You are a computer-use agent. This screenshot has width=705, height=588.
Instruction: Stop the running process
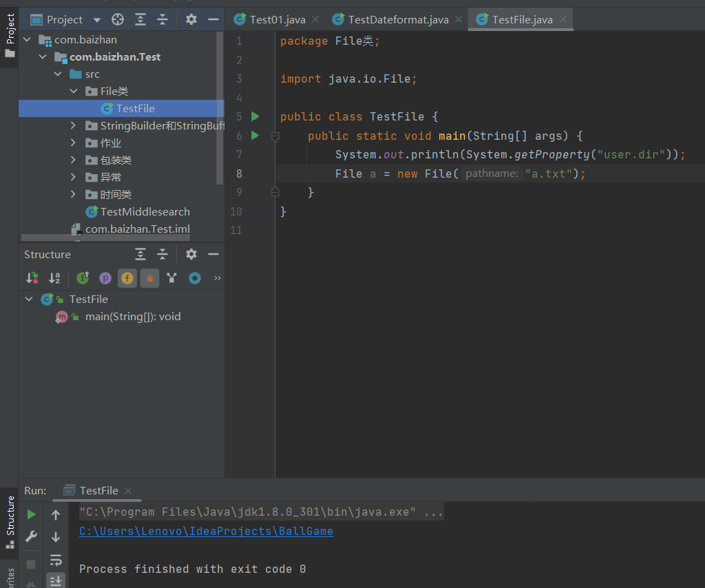coord(31,565)
